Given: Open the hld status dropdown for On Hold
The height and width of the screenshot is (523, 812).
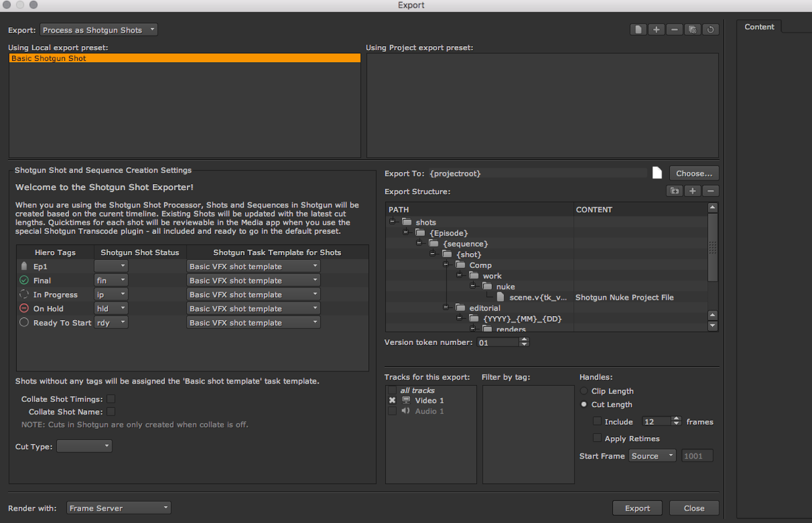Looking at the screenshot, I should [111, 308].
